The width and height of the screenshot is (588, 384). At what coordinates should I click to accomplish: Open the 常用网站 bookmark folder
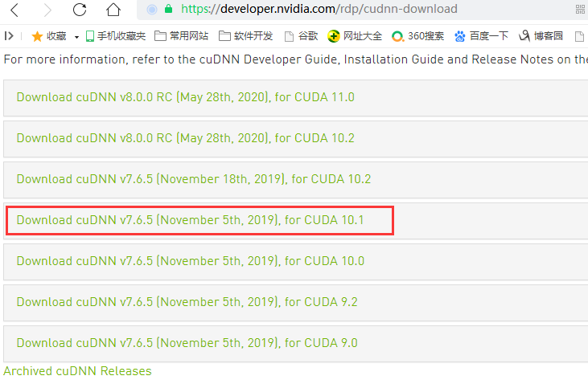tap(181, 36)
